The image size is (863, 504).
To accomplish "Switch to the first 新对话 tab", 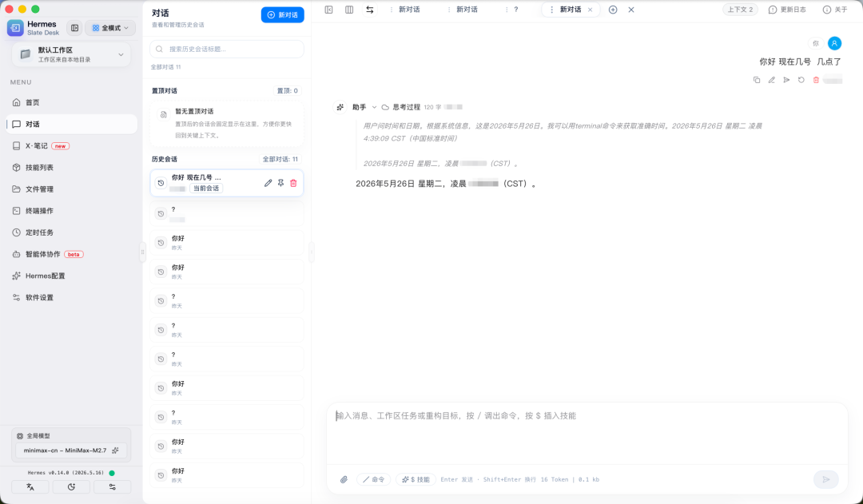I will coord(409,10).
